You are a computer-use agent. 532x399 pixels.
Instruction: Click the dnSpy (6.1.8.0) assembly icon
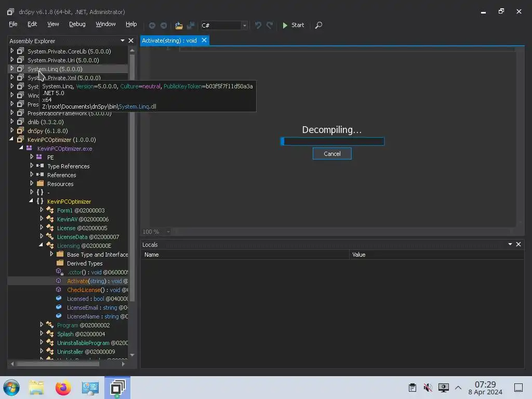[x=20, y=130]
